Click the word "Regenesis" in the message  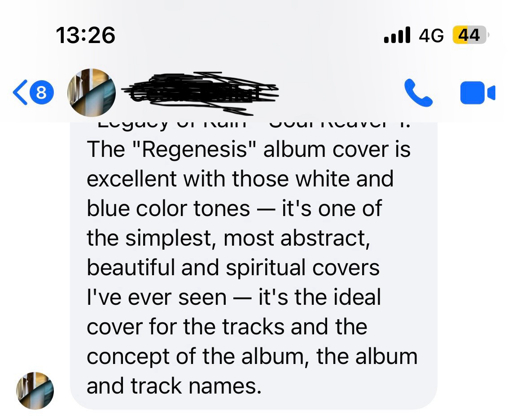coord(195,149)
